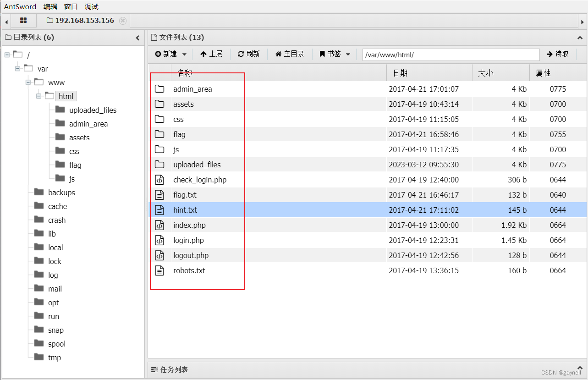Click the logout.php code file icon
The height and width of the screenshot is (380, 588).
click(159, 255)
